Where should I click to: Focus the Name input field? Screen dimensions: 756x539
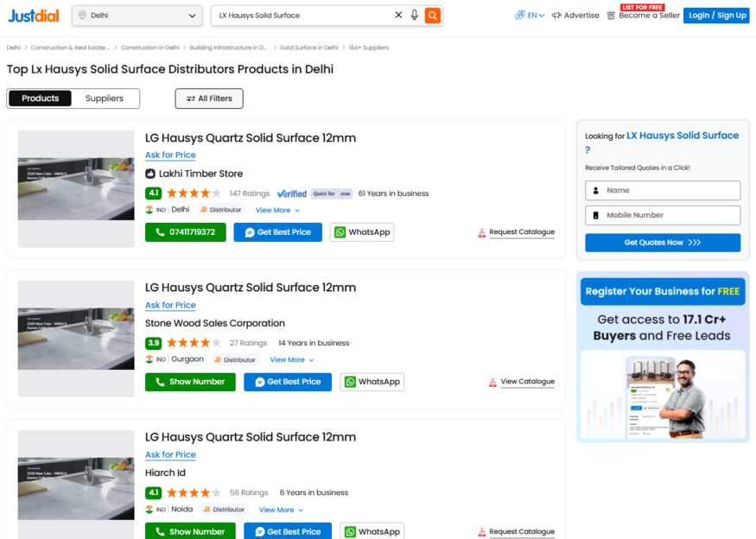point(663,190)
